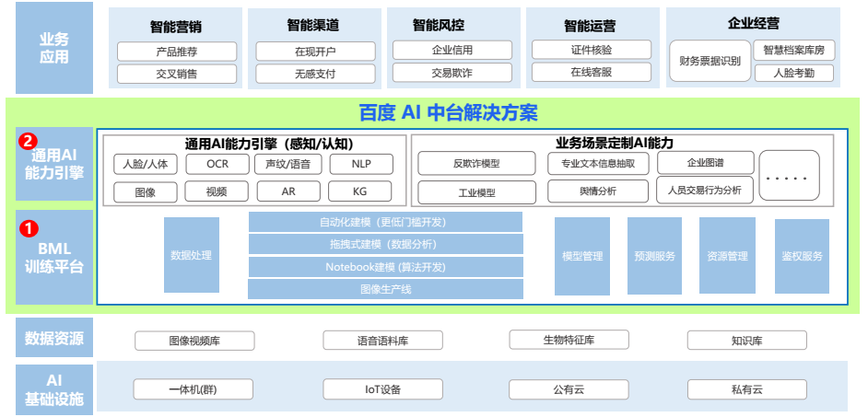The width and height of the screenshot is (868, 417).
Task: Select the 鉴权服务 blue block
Action: click(x=802, y=255)
